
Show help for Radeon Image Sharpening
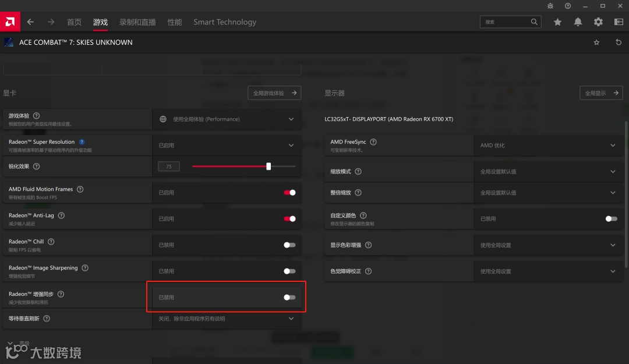(85, 268)
